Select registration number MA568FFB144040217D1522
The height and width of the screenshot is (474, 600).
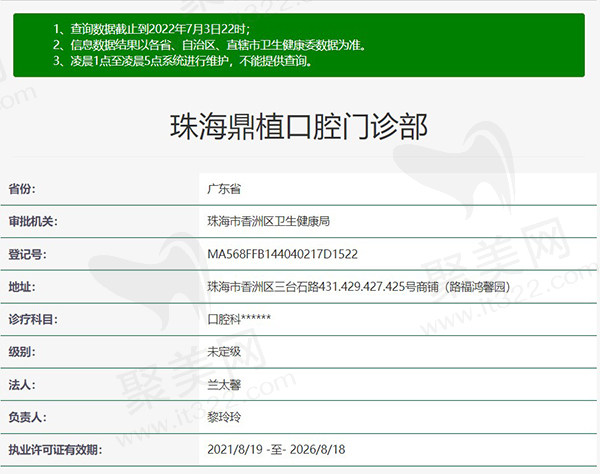(x=282, y=254)
